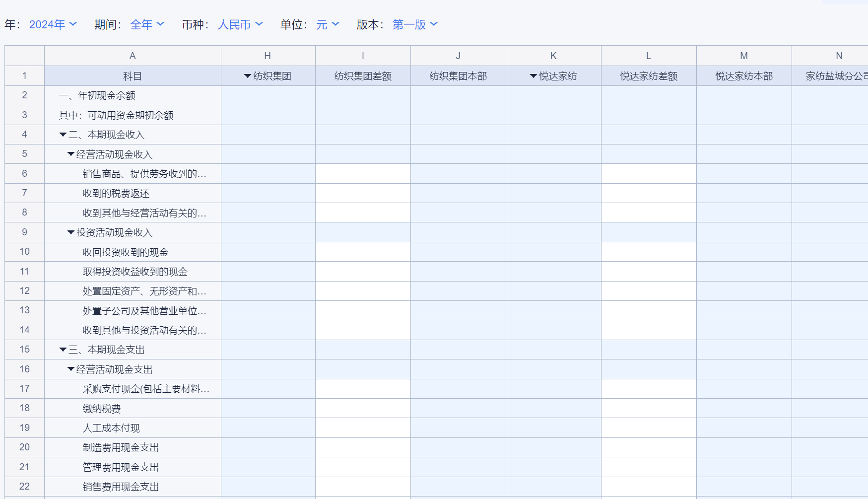Open the 第一版 version dropdown

click(415, 24)
